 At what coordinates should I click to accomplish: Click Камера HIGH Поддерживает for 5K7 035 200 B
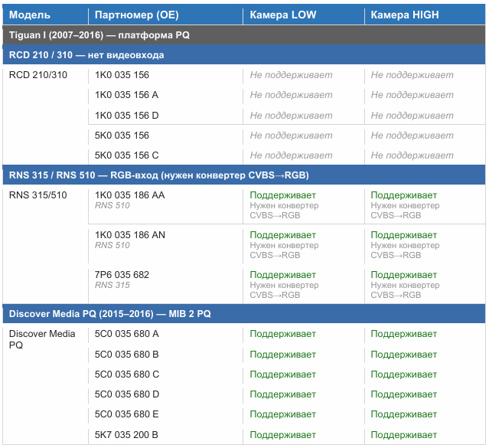(404, 434)
